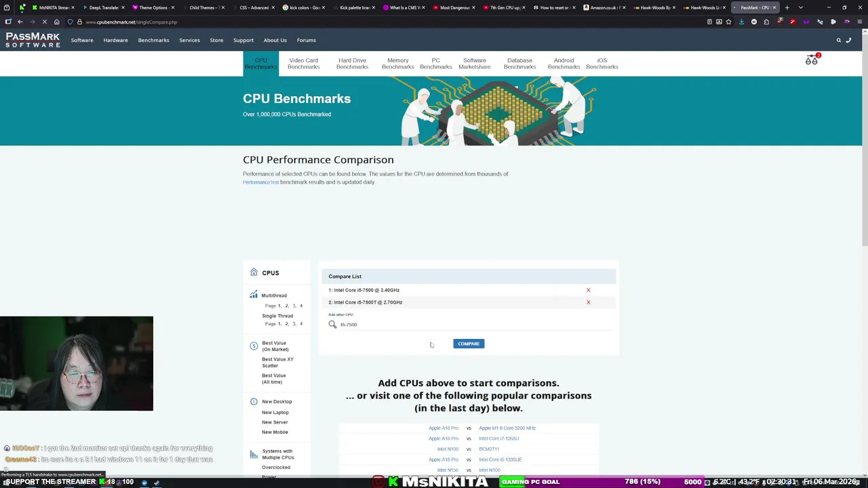Open Best Value (All time) link
The image size is (868, 488).
pos(274,379)
